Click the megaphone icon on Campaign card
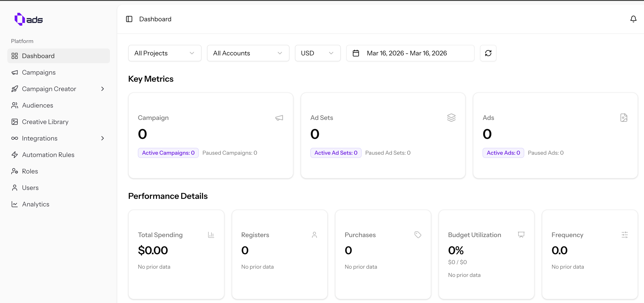 [279, 118]
